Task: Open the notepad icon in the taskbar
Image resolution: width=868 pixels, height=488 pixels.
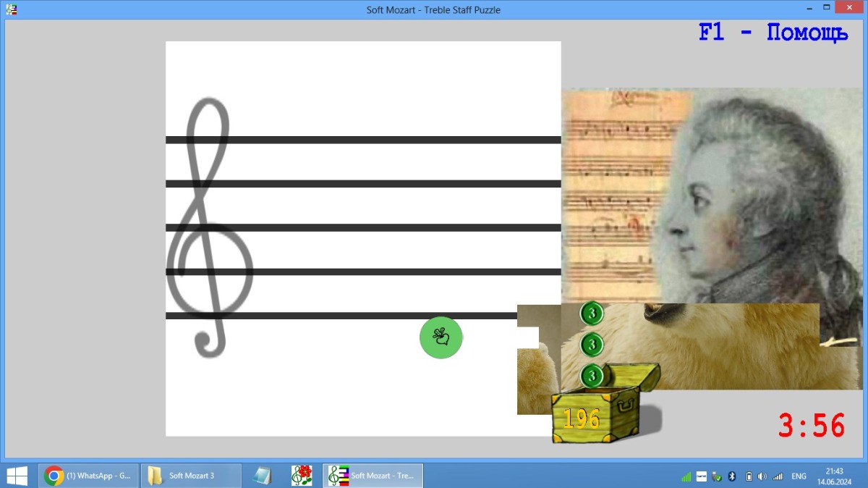Action: tap(263, 476)
